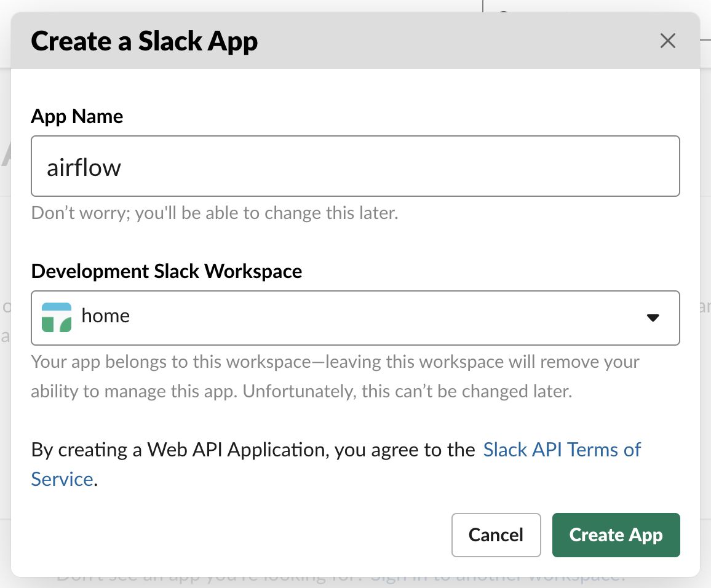Dismiss the dialog using the X icon
This screenshot has width=711, height=588.
pyautogui.click(x=667, y=41)
